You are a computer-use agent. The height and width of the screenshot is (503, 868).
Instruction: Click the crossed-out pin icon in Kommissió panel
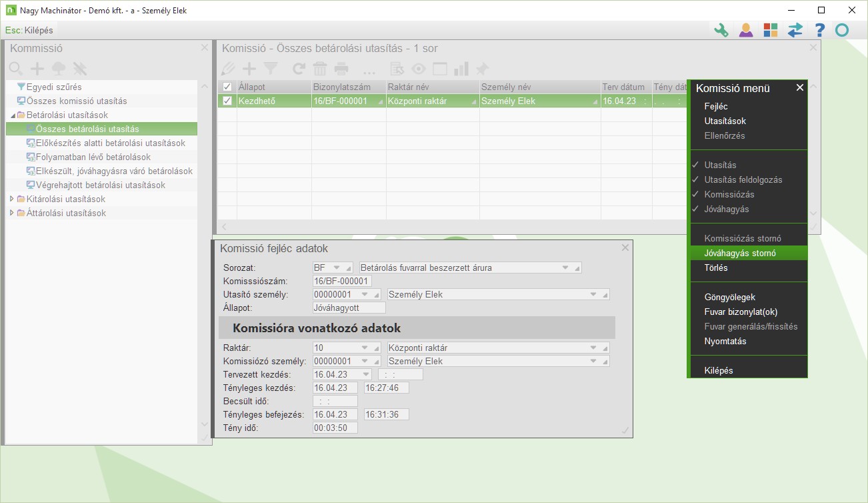(80, 68)
